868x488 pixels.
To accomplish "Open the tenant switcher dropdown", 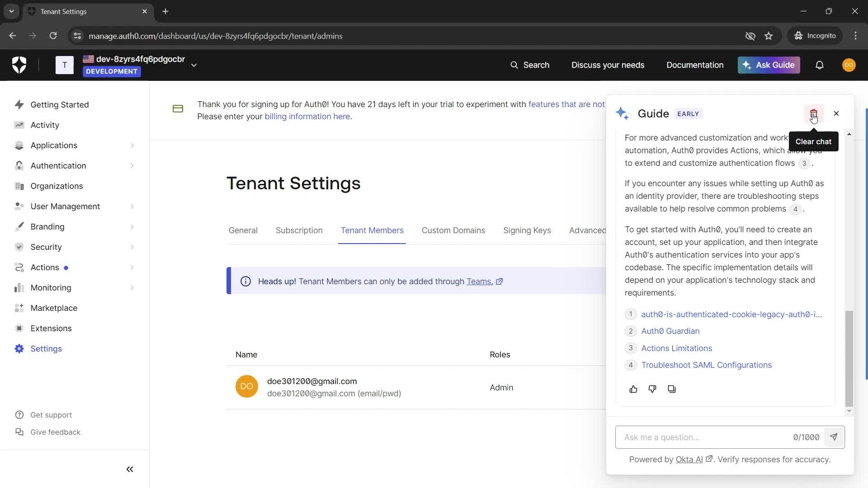I will (194, 65).
